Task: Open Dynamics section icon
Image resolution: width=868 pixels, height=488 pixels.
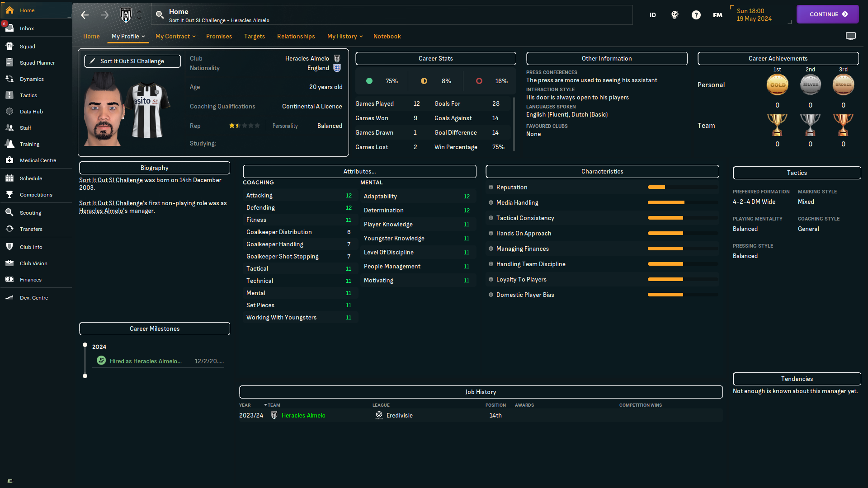Action: coord(9,79)
